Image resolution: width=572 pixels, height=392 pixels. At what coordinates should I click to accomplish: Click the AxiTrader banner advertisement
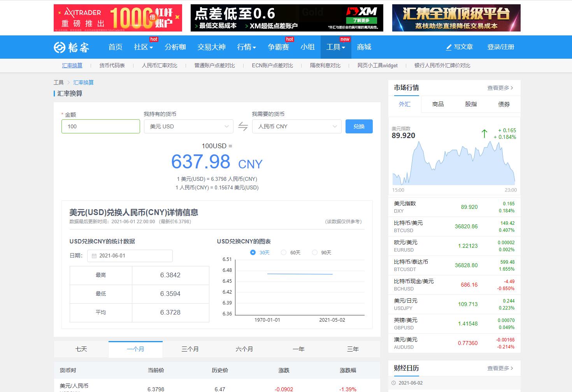tap(118, 18)
